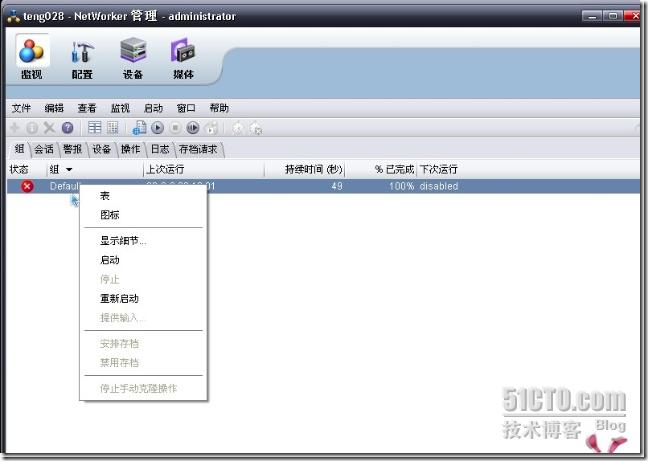Viewport: 648px width, 461px height.
Task: Switch to the 会话 tab
Action: tap(43, 149)
